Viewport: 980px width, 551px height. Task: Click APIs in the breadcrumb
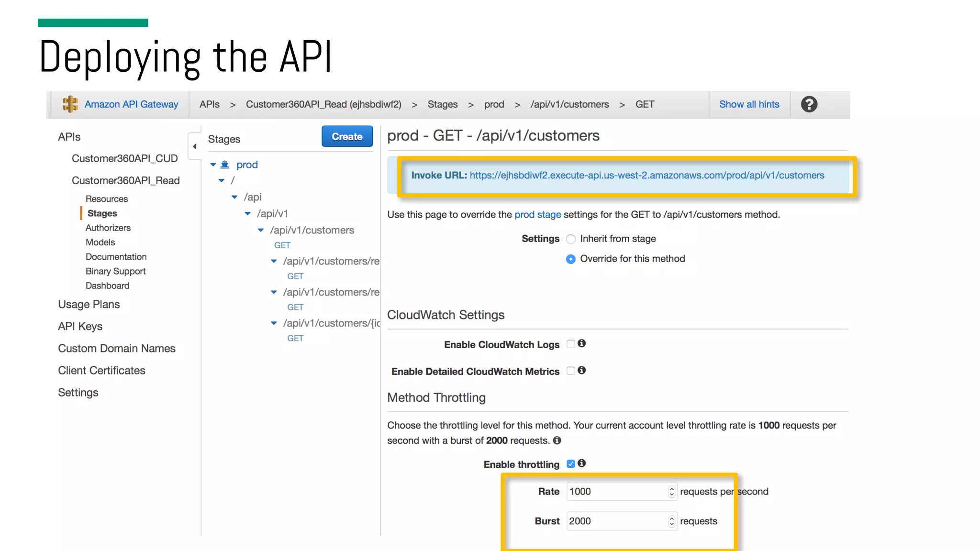210,104
